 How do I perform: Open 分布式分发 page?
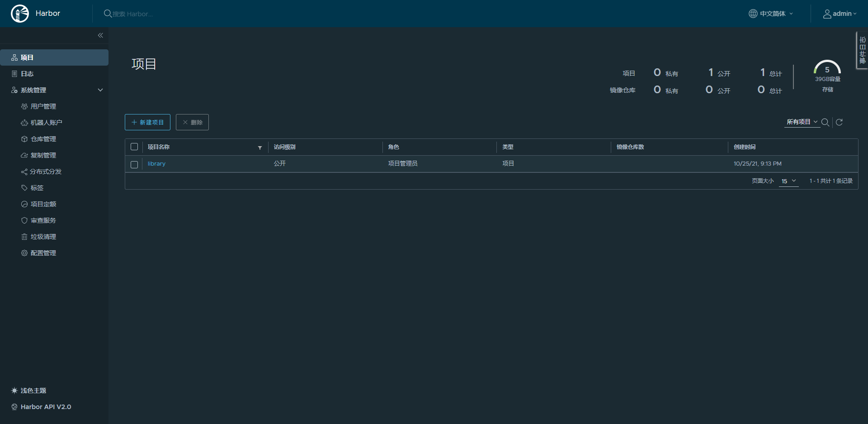pyautogui.click(x=46, y=172)
